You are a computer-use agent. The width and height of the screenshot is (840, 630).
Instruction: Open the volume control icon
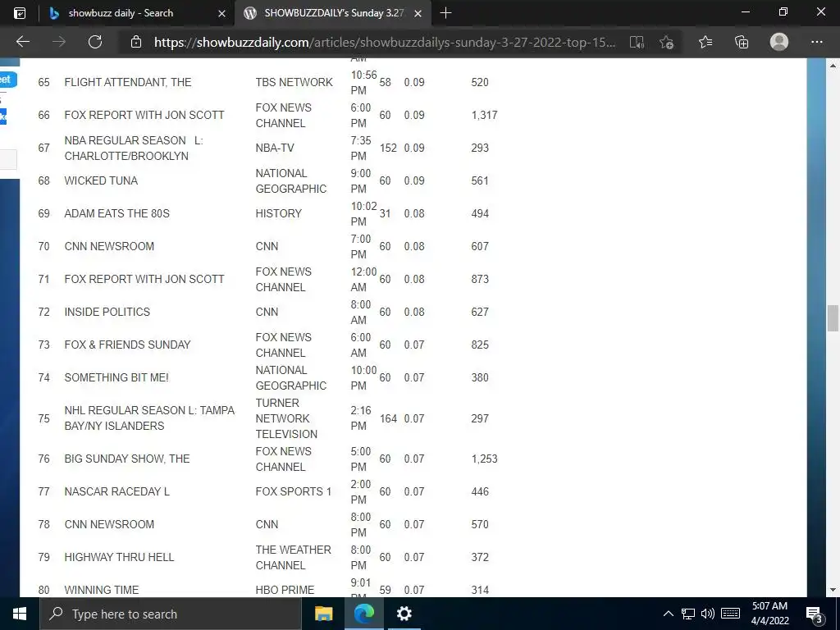708,614
